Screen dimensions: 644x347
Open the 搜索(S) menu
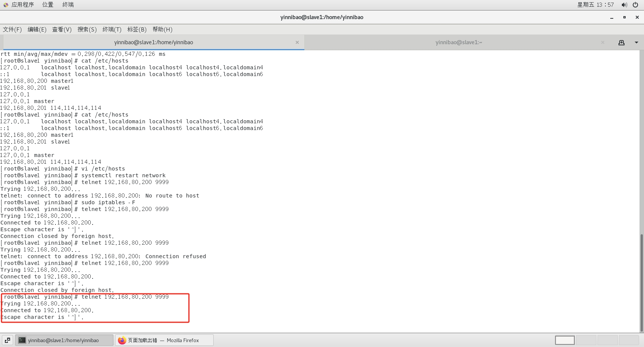[87, 30]
